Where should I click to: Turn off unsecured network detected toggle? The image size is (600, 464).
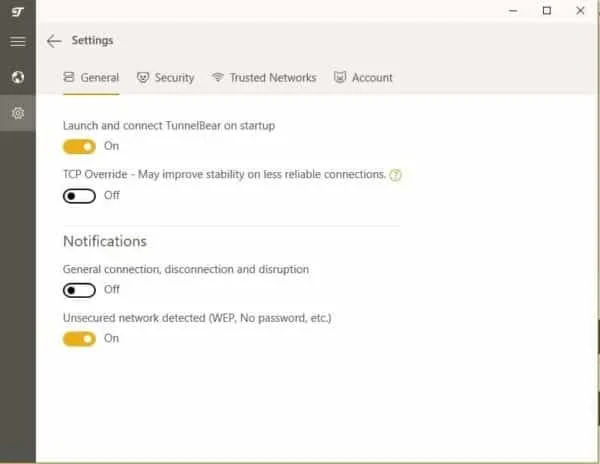[x=79, y=339]
